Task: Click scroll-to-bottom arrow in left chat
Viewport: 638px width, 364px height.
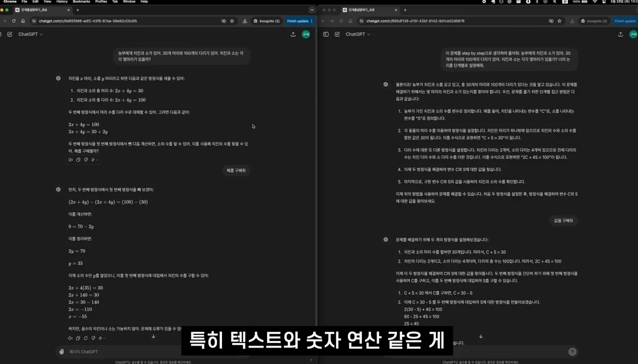Action: click(153, 336)
